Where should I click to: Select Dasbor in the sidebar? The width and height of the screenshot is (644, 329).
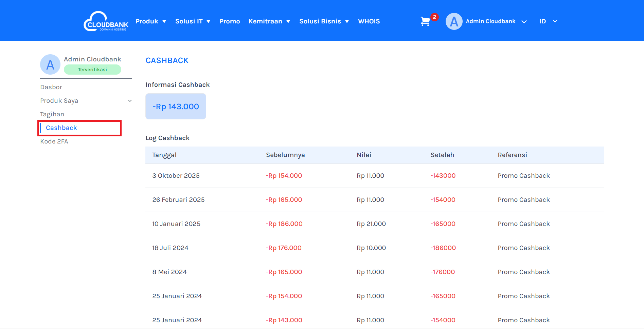click(51, 87)
